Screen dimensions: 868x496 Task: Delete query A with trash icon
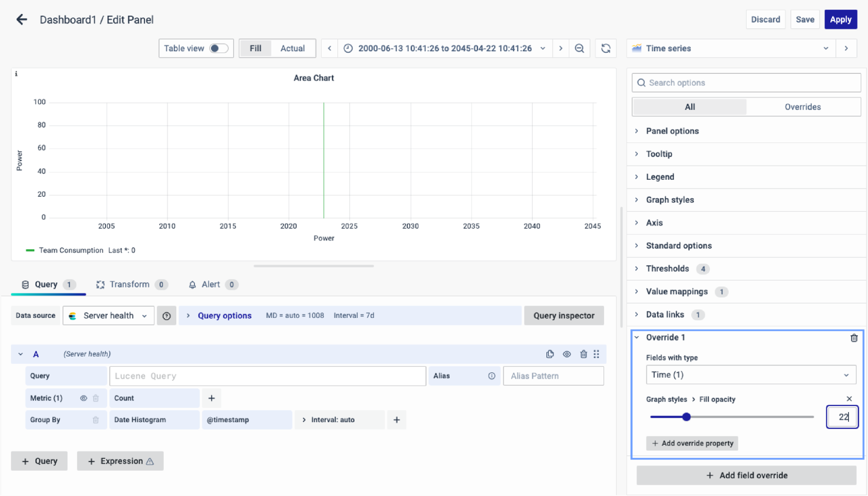click(x=584, y=354)
